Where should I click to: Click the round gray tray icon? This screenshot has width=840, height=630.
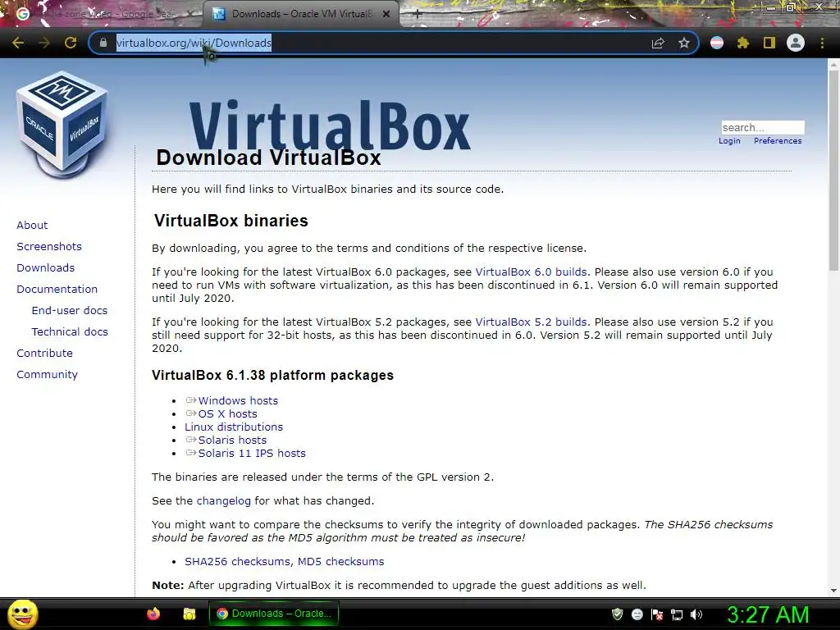click(x=637, y=614)
